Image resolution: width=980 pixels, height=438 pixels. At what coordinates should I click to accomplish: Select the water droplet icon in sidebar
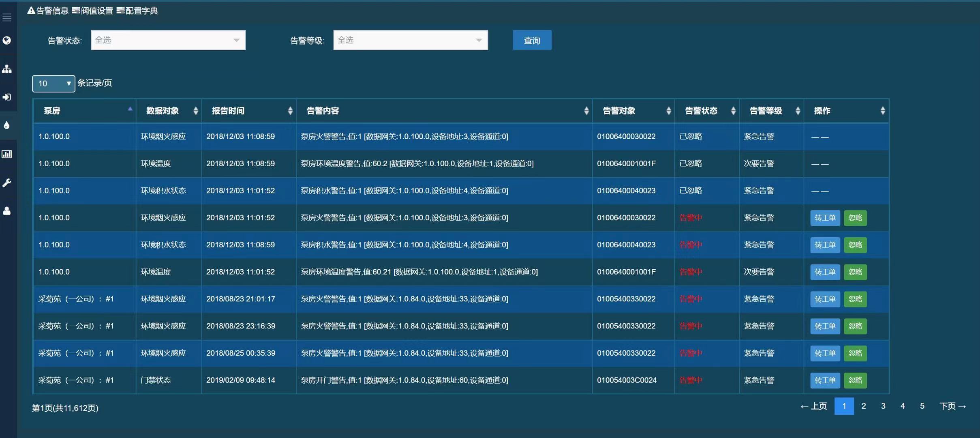click(6, 125)
